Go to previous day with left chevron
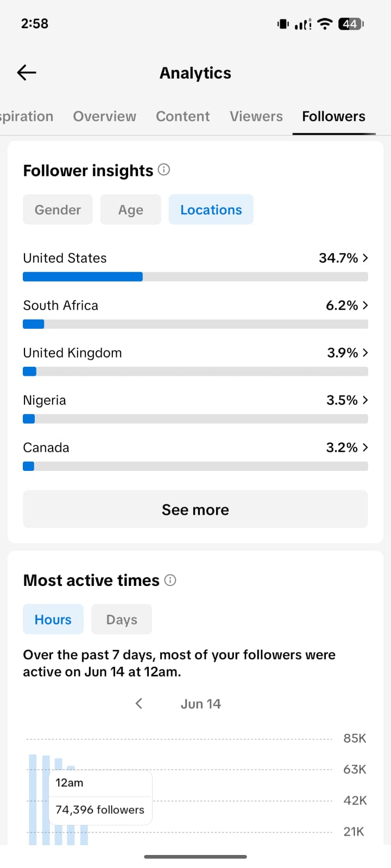Screen dimensions: 391x868 pyautogui.click(x=139, y=704)
